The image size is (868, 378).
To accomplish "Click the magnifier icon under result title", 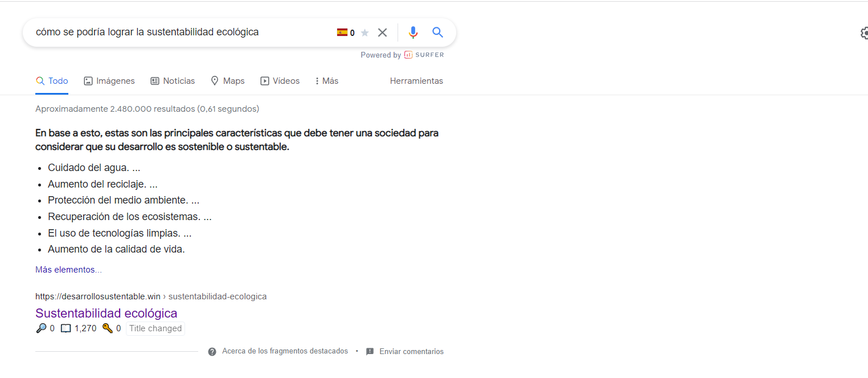I will (41, 328).
